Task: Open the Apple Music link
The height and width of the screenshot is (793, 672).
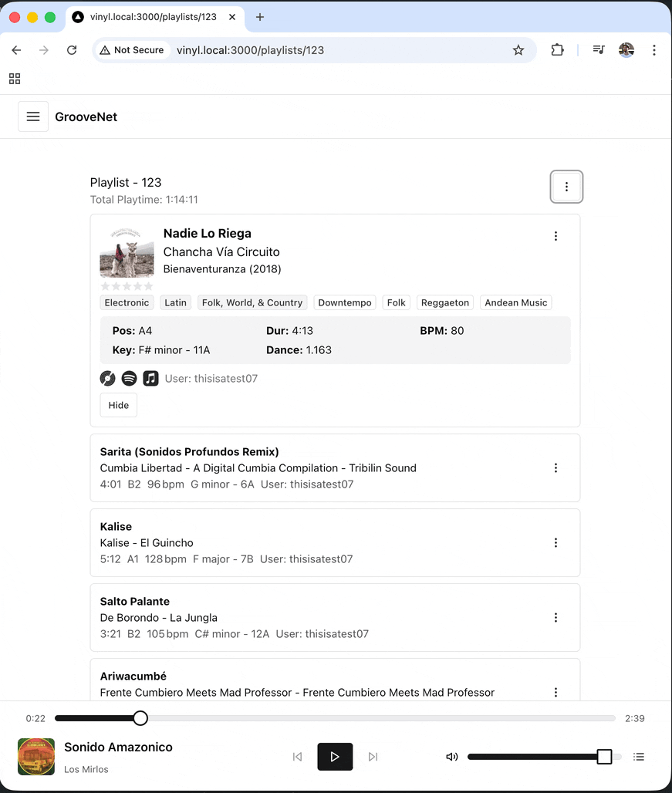Action: pyautogui.click(x=150, y=378)
